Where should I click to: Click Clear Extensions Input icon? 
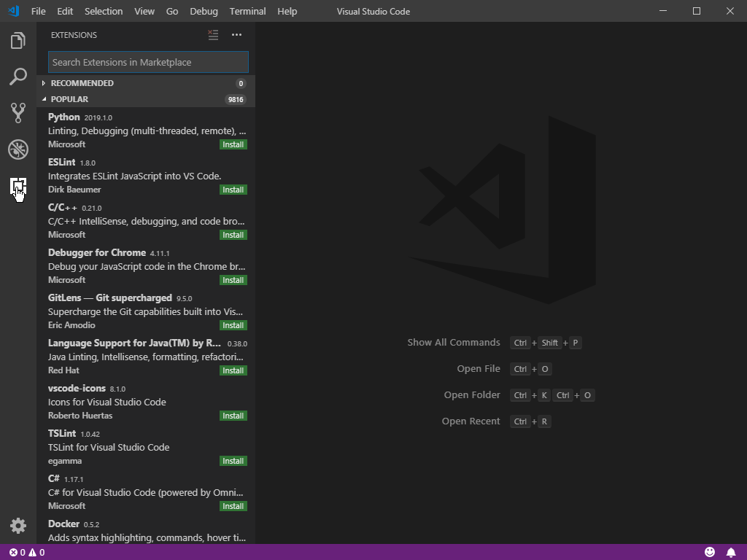point(213,35)
